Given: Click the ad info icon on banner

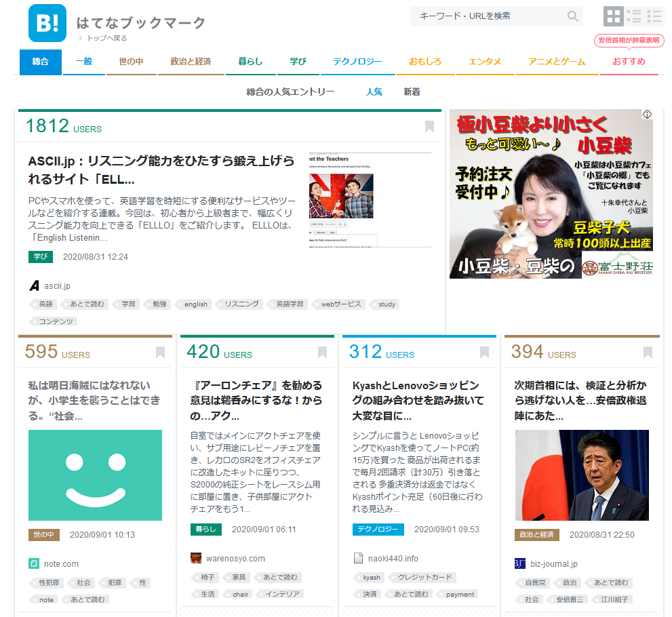Looking at the screenshot, I should [x=647, y=115].
